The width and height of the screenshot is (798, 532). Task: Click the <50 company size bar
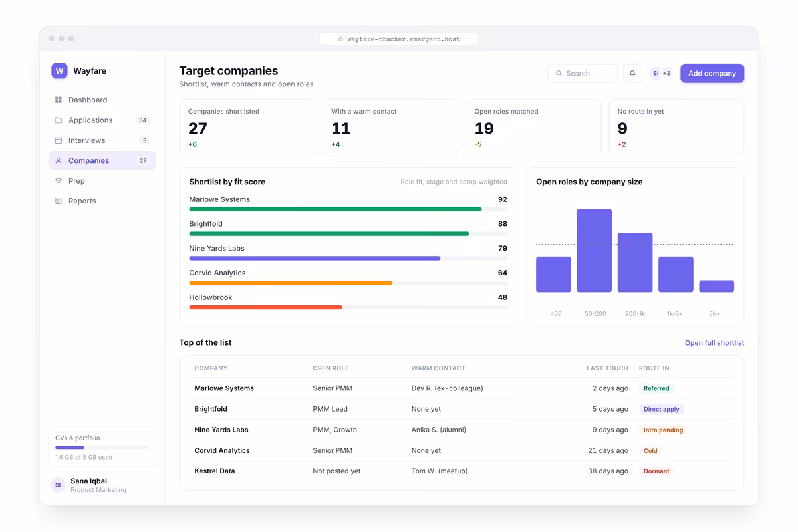pos(553,274)
